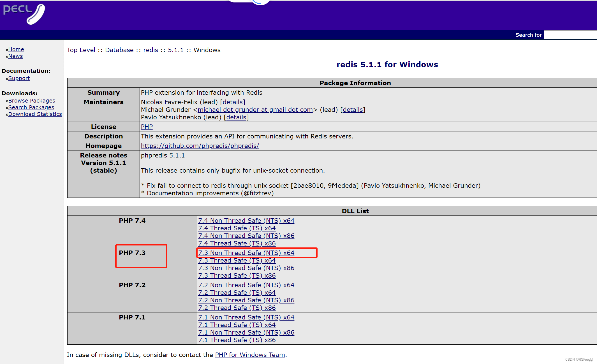Go to Database breadcrumb
Image resolution: width=597 pixels, height=364 pixels.
pos(119,50)
